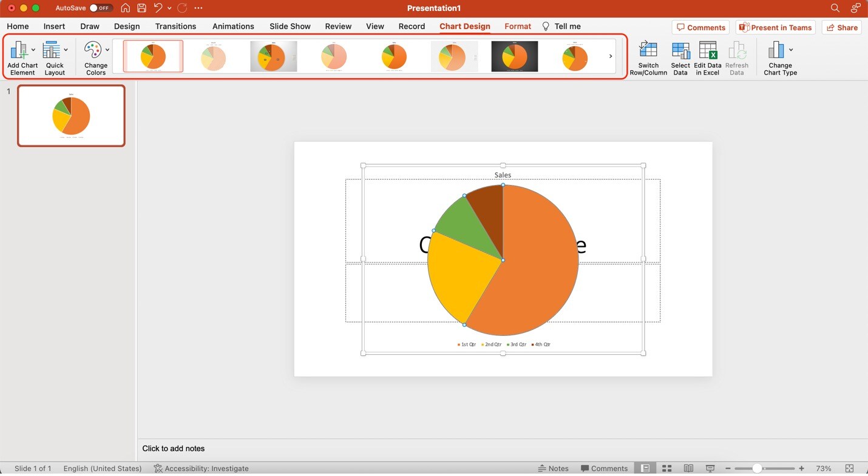Switch to Slide Sorter view icon

(x=666, y=468)
